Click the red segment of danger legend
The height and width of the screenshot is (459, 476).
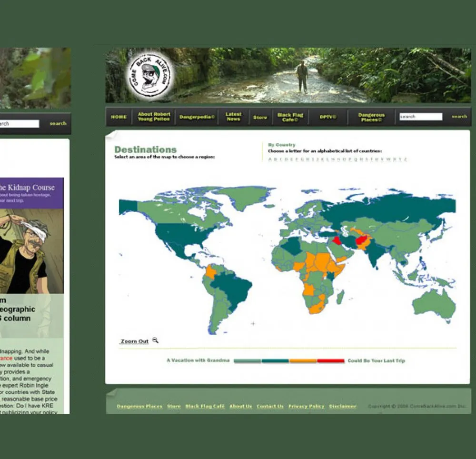click(x=330, y=361)
